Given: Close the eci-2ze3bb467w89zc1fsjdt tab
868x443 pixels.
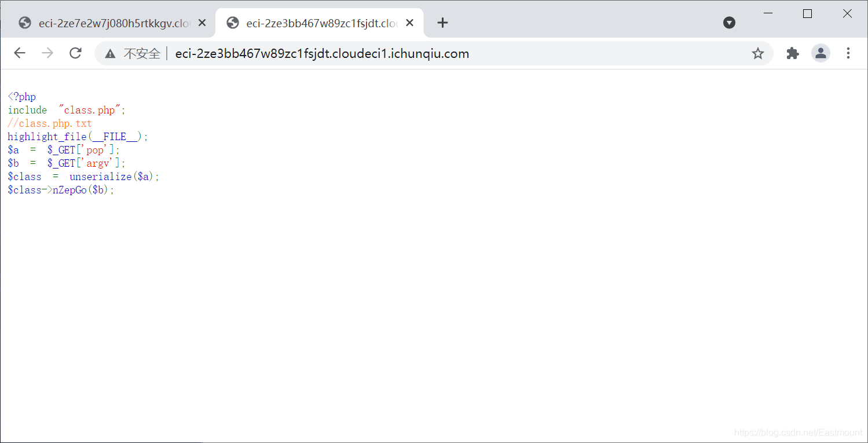Looking at the screenshot, I should pos(409,23).
